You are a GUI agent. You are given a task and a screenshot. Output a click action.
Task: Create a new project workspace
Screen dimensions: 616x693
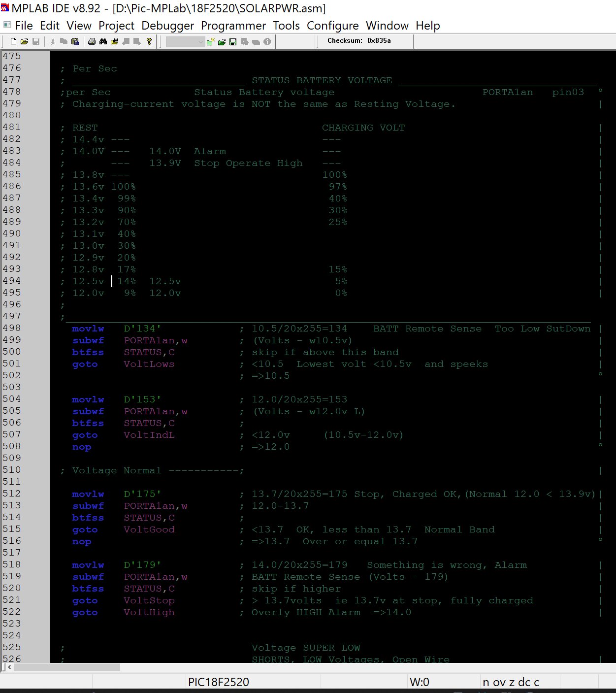pos(211,41)
